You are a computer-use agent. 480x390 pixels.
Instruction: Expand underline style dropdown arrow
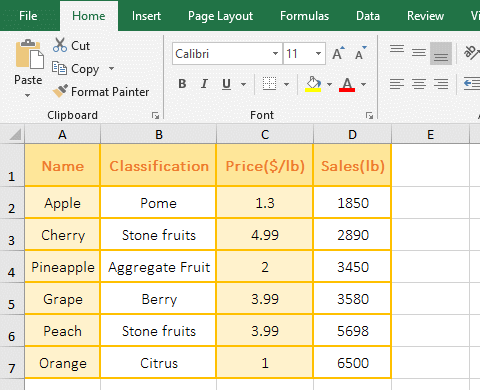pyautogui.click(x=244, y=84)
